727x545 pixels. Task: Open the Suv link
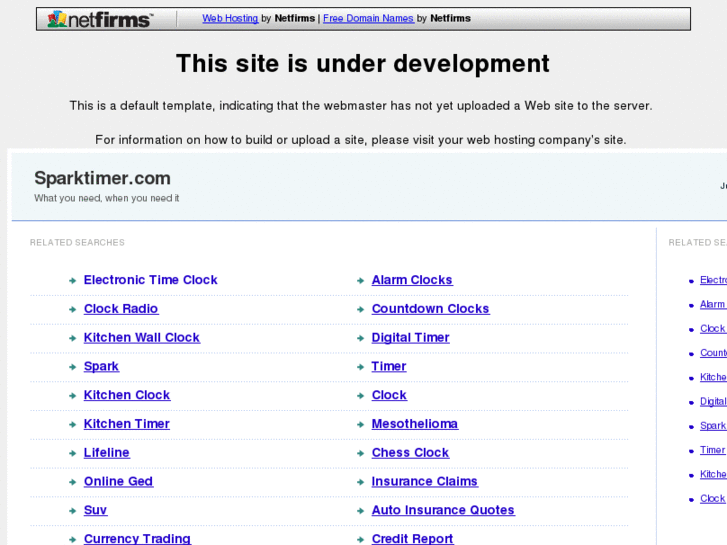point(96,510)
